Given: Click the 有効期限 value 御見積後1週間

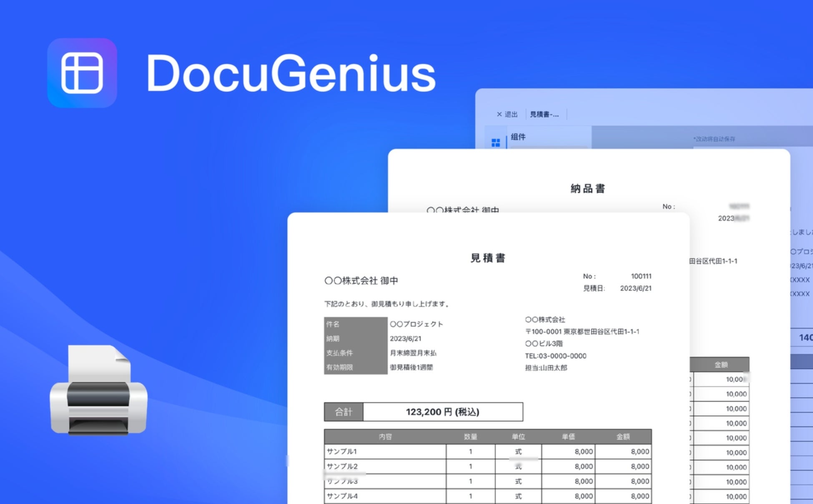Looking at the screenshot, I should click(411, 367).
